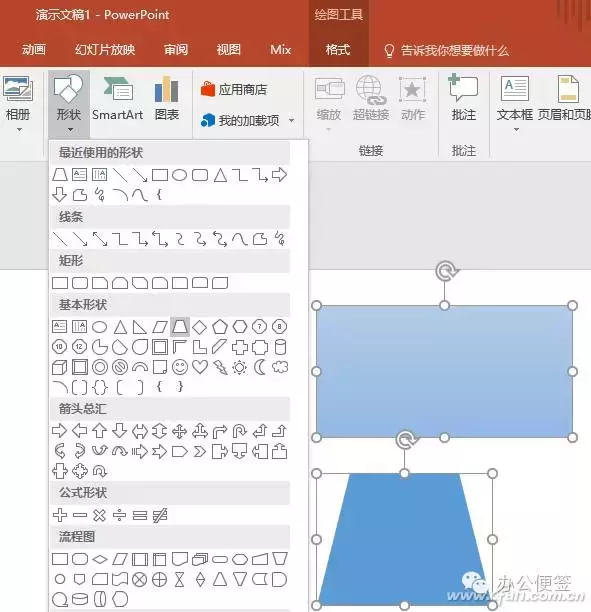
Task: Open the 形状 shapes dropdown
Action: tap(69, 104)
